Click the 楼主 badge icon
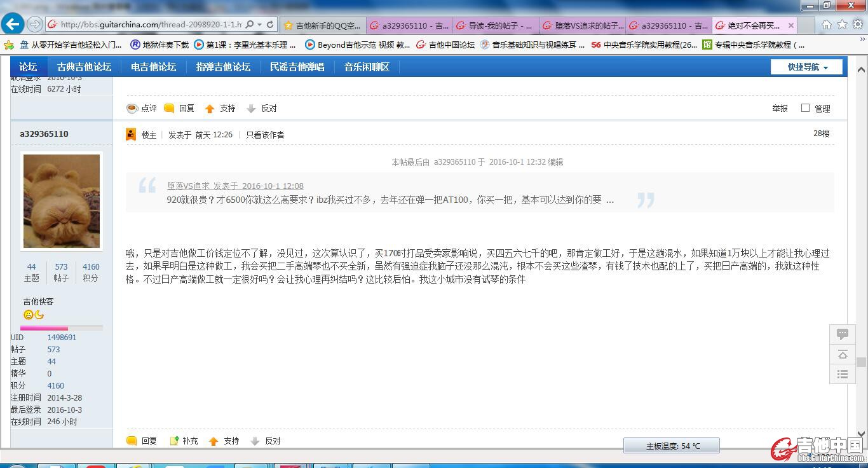This screenshot has height=468, width=868. (x=131, y=134)
